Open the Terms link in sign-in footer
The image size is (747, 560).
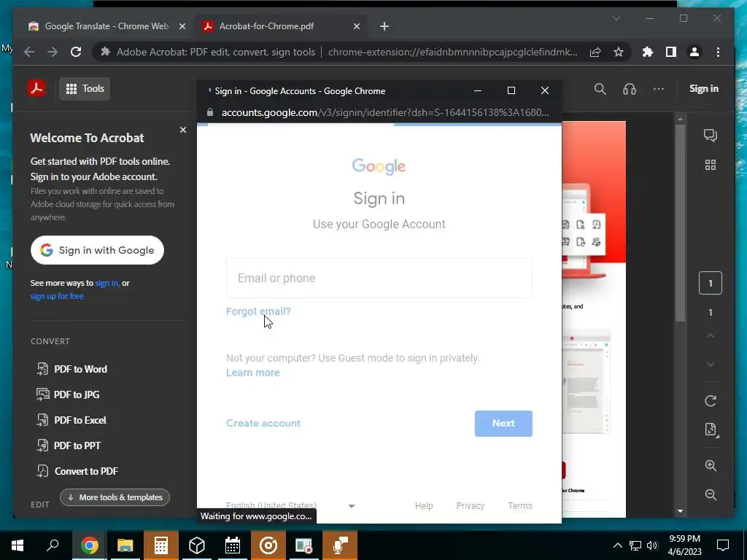click(x=519, y=506)
